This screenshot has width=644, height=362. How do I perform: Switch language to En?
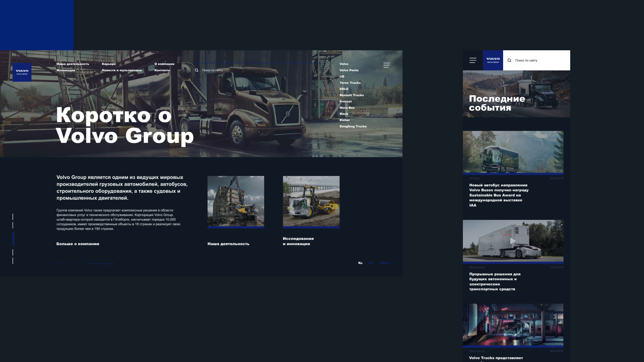pyautogui.click(x=371, y=263)
